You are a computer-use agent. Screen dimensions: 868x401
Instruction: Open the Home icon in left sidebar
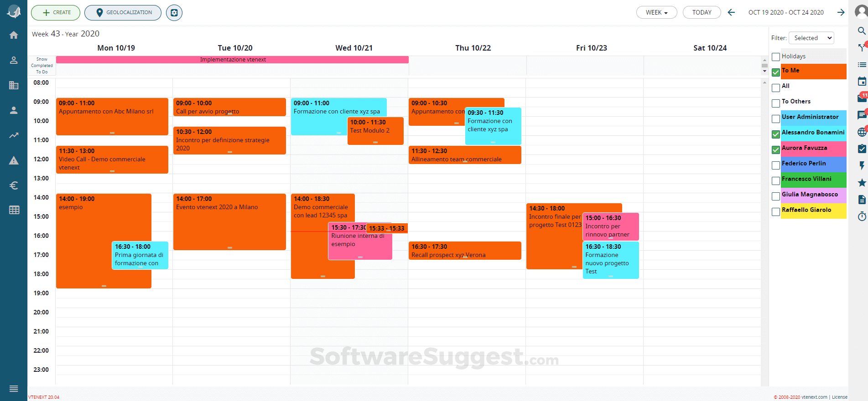pyautogui.click(x=14, y=35)
